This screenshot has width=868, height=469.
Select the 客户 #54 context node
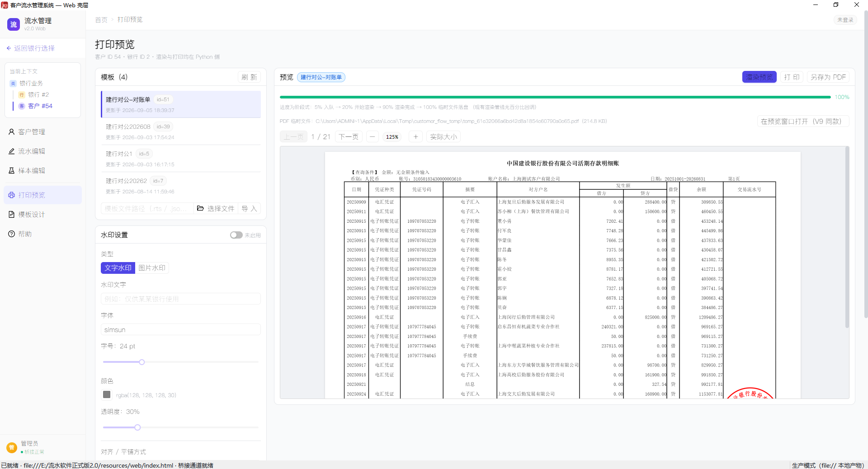[x=36, y=106]
